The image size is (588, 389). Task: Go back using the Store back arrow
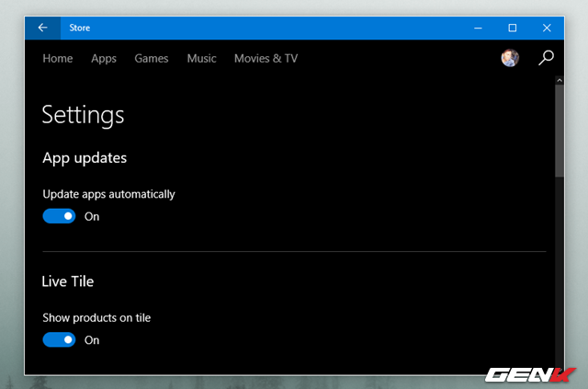tap(42, 28)
